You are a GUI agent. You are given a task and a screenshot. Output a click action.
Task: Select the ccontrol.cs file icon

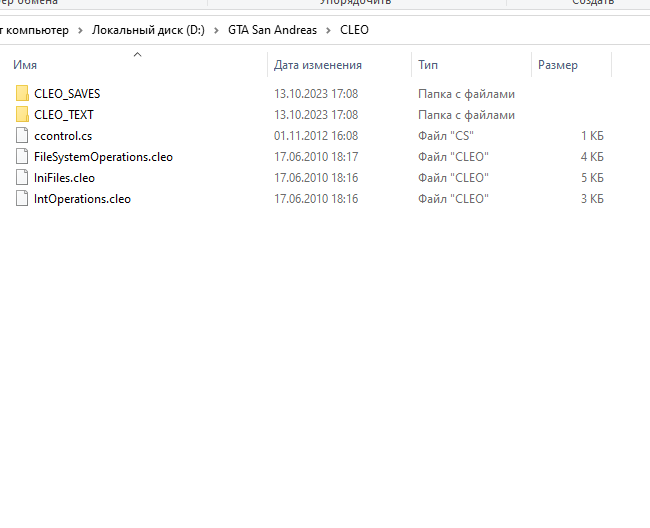(x=23, y=136)
